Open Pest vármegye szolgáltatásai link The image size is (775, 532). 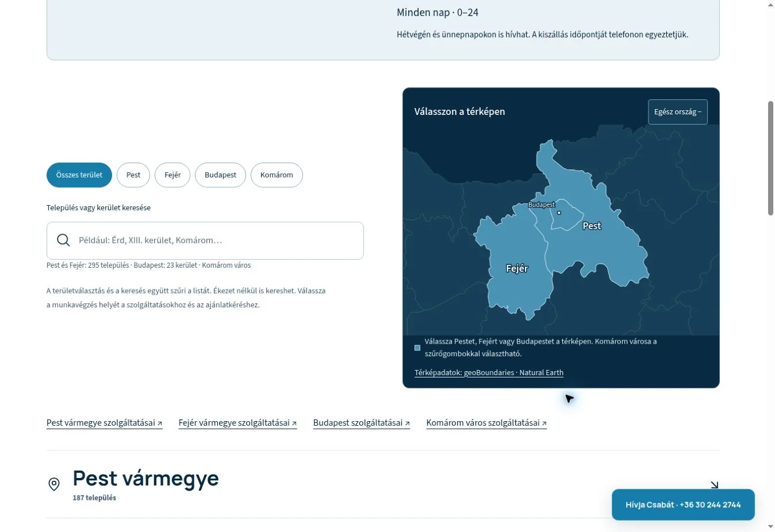point(105,423)
